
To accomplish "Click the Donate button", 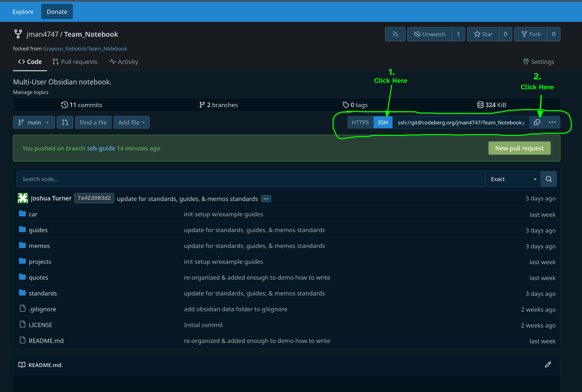I will 57,12.
